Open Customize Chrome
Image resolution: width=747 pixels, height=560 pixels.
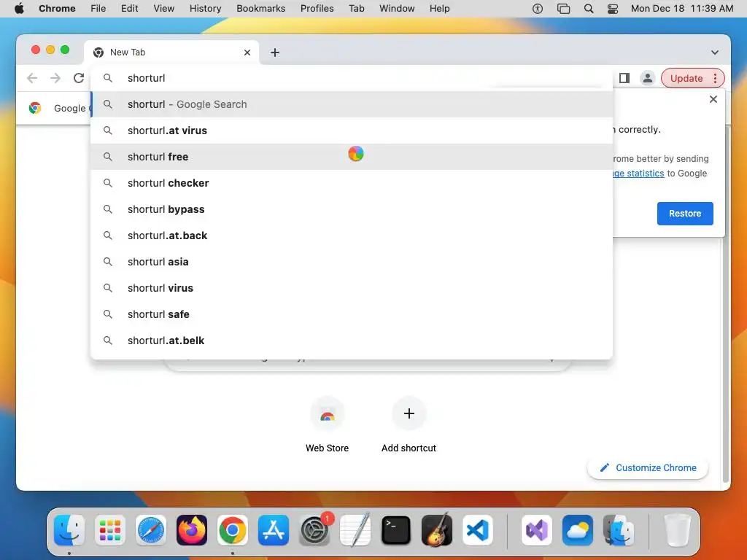[x=648, y=467]
